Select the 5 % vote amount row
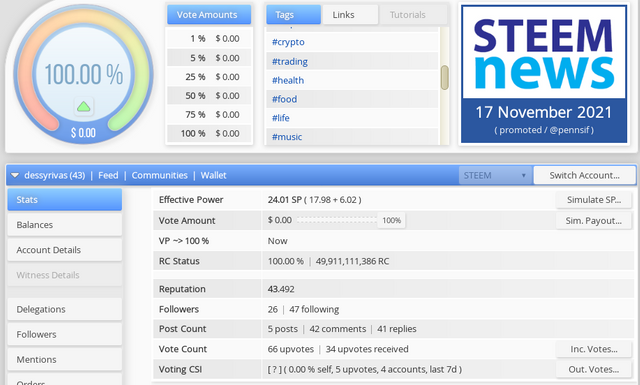The image size is (640, 385). pyautogui.click(x=209, y=58)
